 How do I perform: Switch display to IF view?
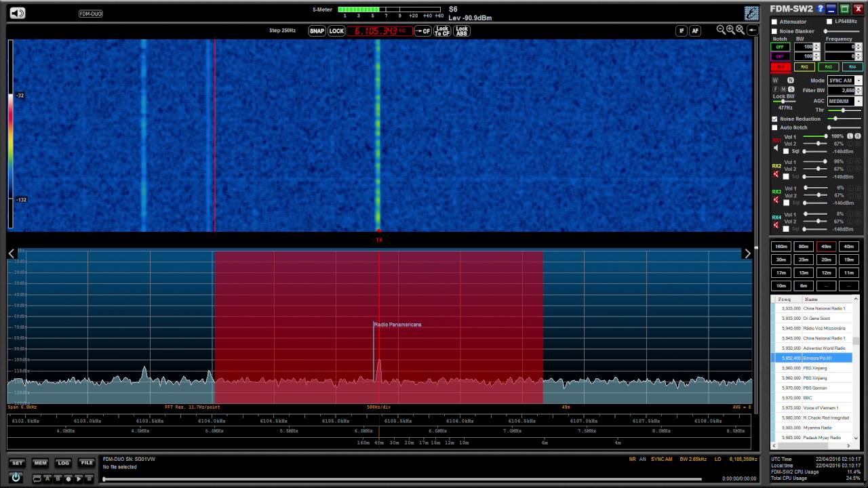pyautogui.click(x=682, y=30)
